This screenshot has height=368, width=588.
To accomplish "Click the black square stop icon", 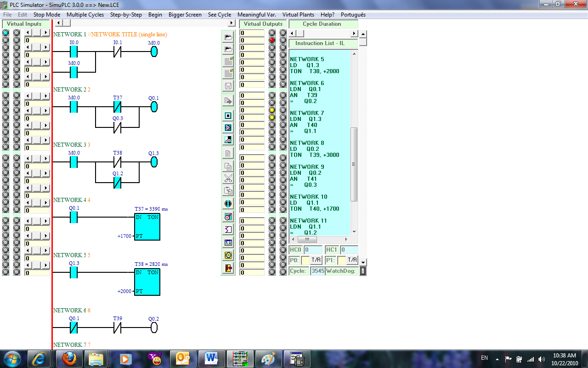I will click(228, 115).
